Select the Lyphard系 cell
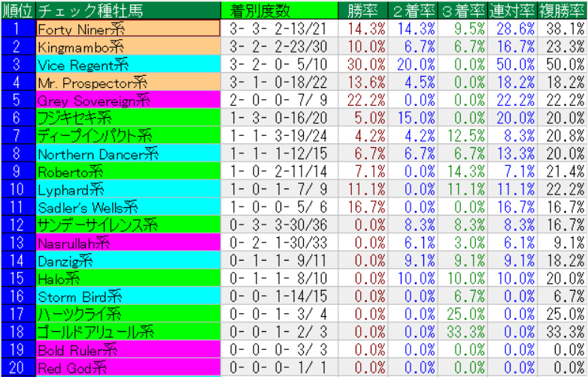This screenshot has width=588, height=377. 129,189
